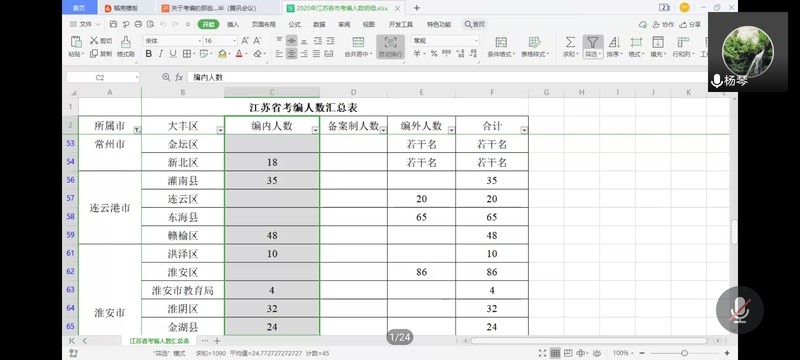The height and width of the screenshot is (360, 800).
Task: Decrease font size with smaller A icon
Action: (x=256, y=41)
